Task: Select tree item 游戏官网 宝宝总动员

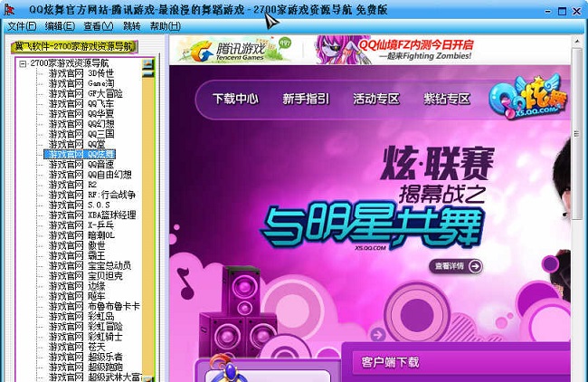Action: [90, 265]
